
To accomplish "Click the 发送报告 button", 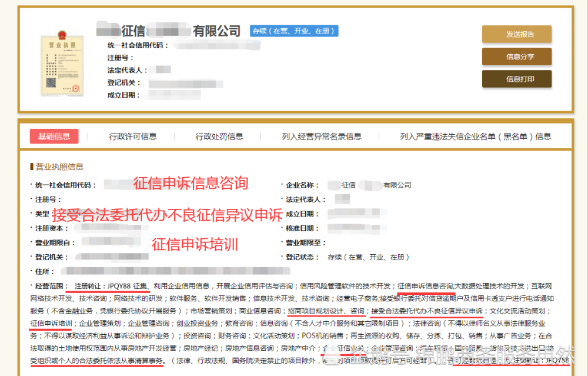I will pyautogui.click(x=516, y=34).
